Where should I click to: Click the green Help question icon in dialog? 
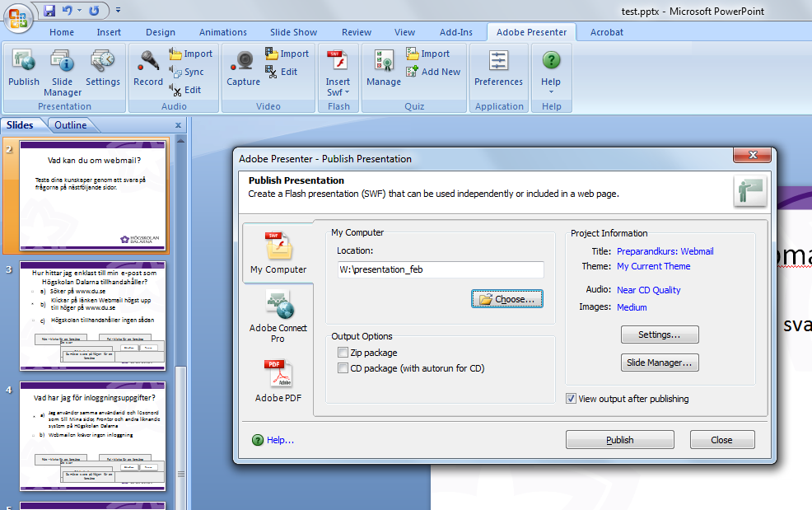click(258, 440)
